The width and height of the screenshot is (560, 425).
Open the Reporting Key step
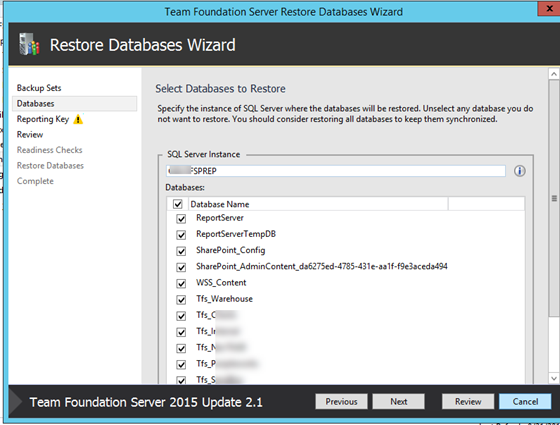tap(43, 119)
